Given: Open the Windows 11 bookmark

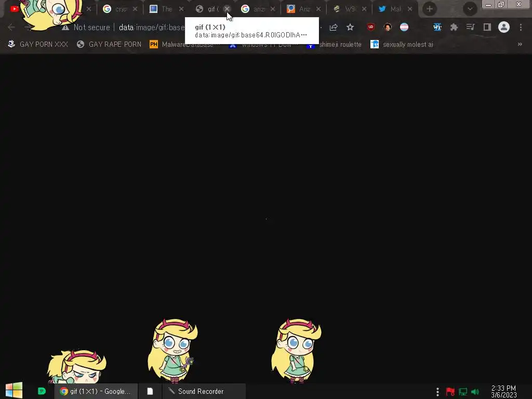Looking at the screenshot, I should 262,45.
